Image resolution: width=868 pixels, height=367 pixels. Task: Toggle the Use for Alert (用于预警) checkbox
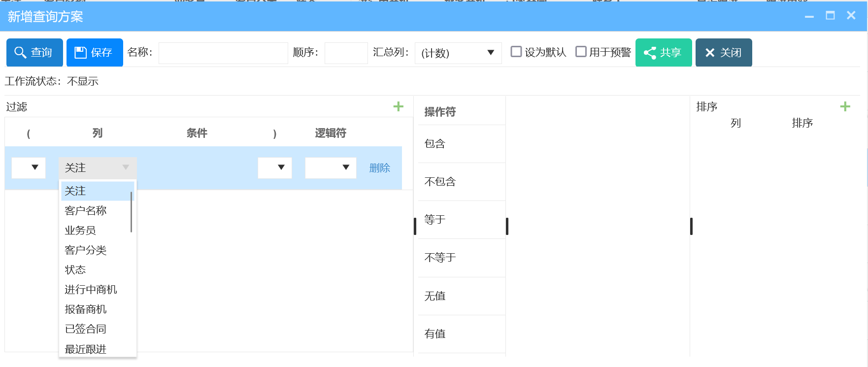[x=581, y=52]
